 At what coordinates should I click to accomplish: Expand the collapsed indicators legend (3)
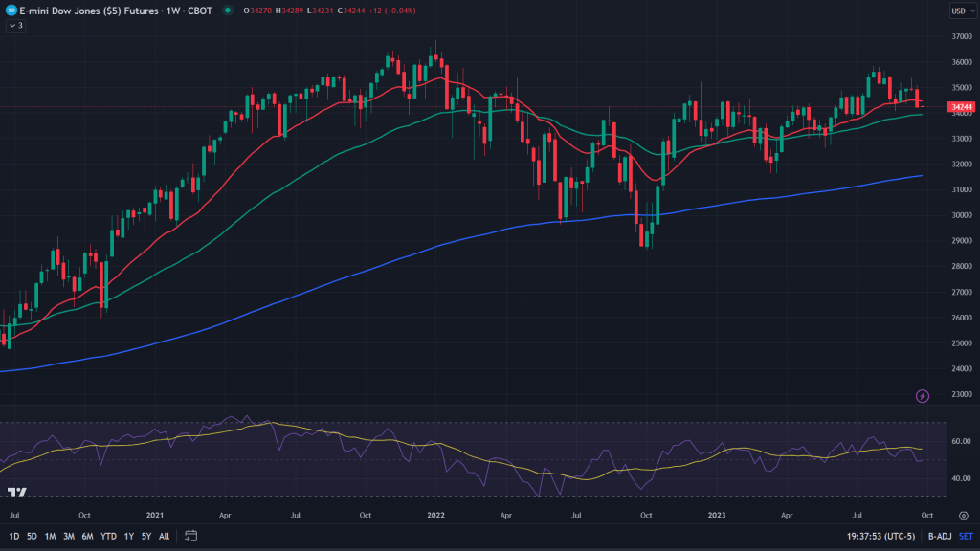15,25
